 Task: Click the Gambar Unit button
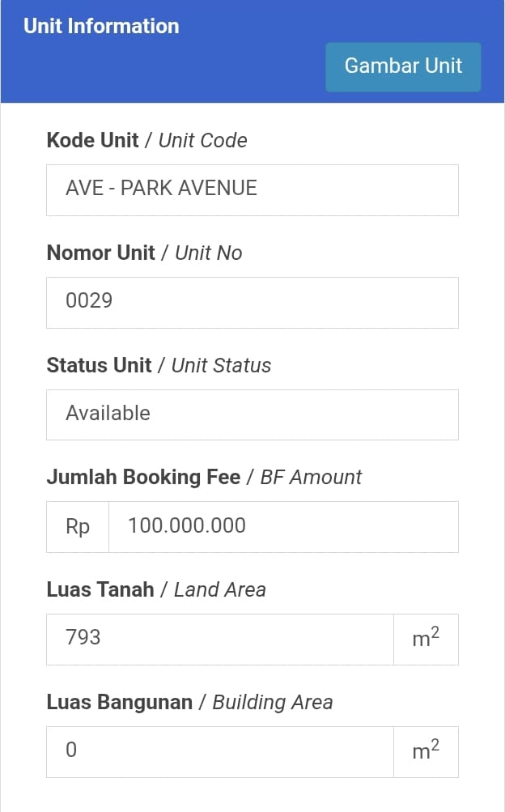[403, 66]
